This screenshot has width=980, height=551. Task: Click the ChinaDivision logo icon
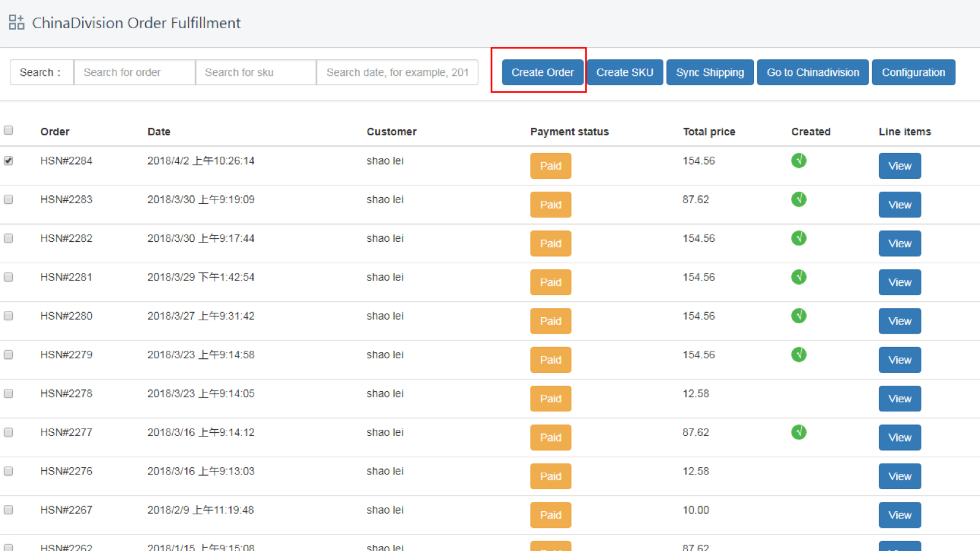(x=17, y=22)
